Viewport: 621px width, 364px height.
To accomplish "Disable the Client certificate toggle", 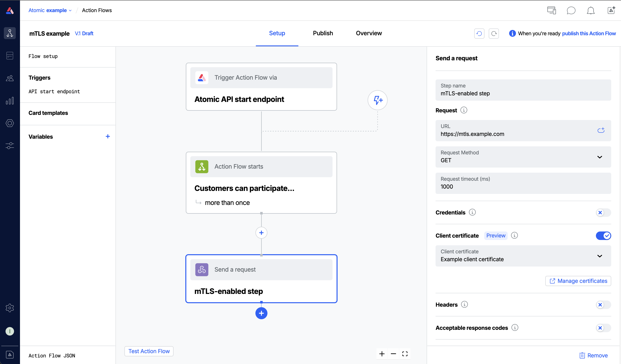I will (x=603, y=236).
